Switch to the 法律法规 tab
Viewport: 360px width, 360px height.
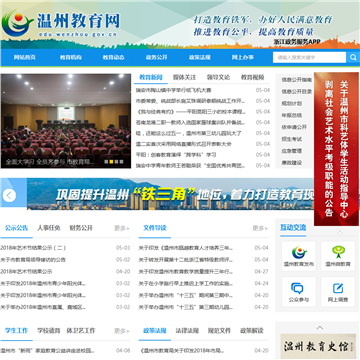point(187,331)
